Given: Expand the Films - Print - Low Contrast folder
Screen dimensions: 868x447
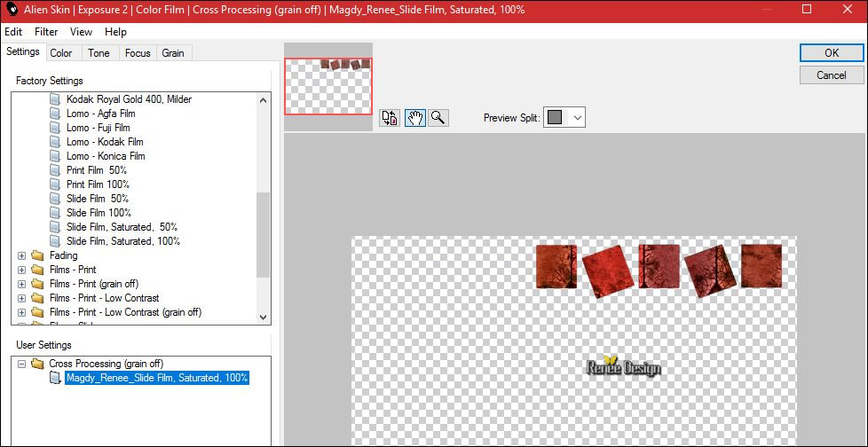Looking at the screenshot, I should click(21, 298).
